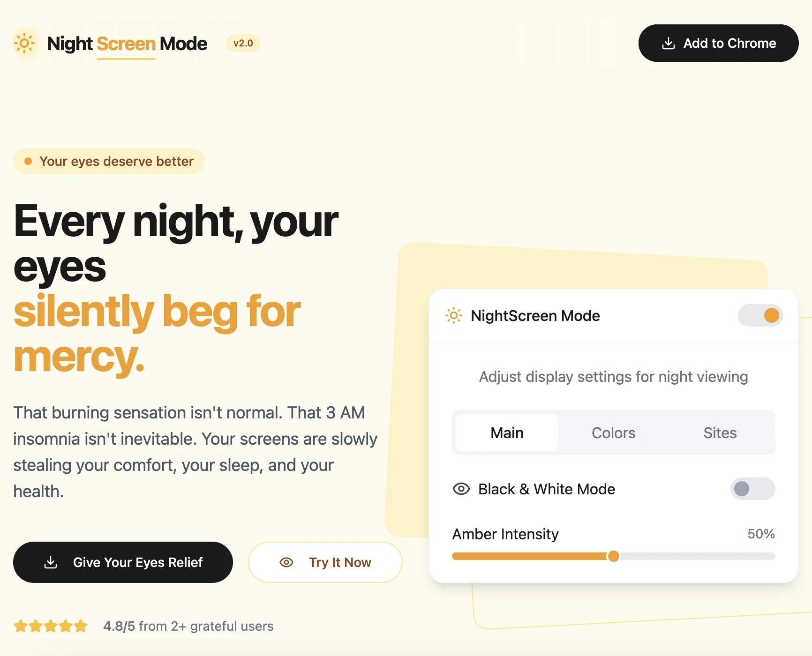This screenshot has width=812, height=656.
Task: Click the eye icon in Try It Now
Action: pos(286,562)
